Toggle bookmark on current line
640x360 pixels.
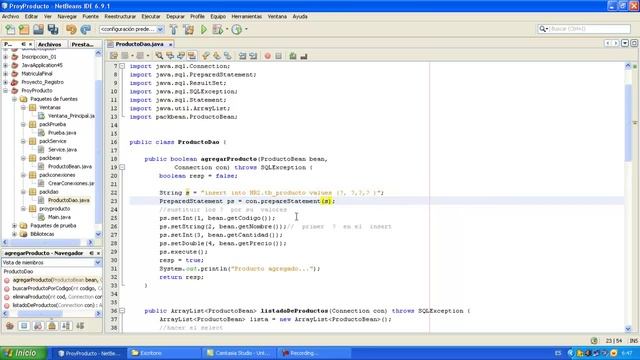pos(228,56)
